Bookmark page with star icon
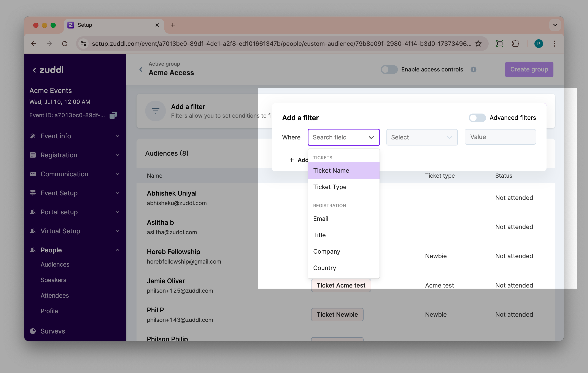Image resolution: width=588 pixels, height=373 pixels. 478,44
